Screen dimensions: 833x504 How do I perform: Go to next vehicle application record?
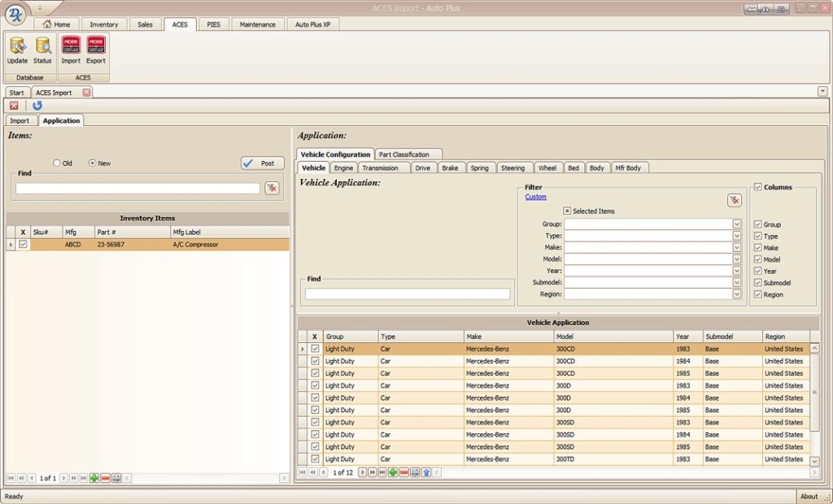click(362, 472)
